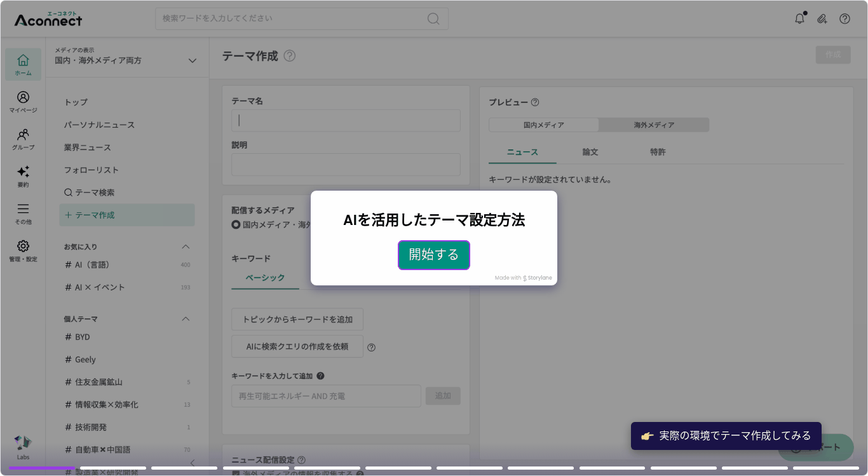Viewport: 868px width, 476px height.
Task: Open the Labs feature at bottom left
Action: [x=23, y=446]
